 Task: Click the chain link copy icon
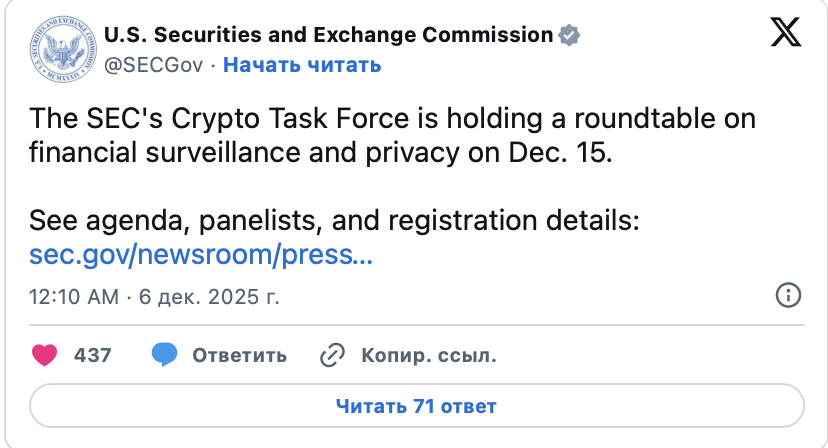point(331,355)
